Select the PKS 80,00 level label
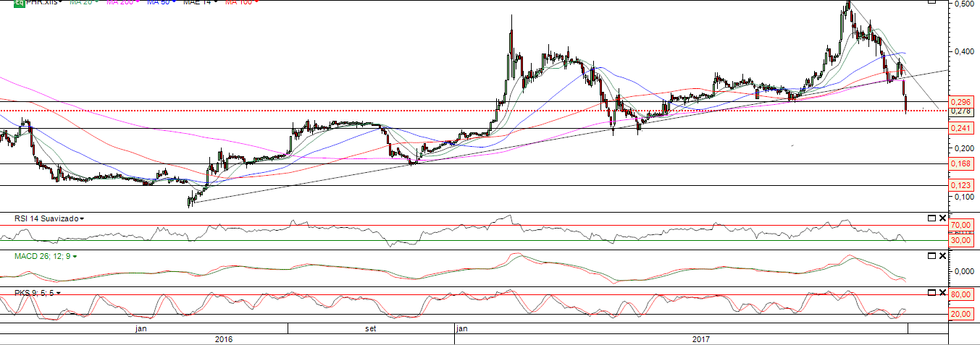The width and height of the screenshot is (980, 345). pyautogui.click(x=960, y=295)
